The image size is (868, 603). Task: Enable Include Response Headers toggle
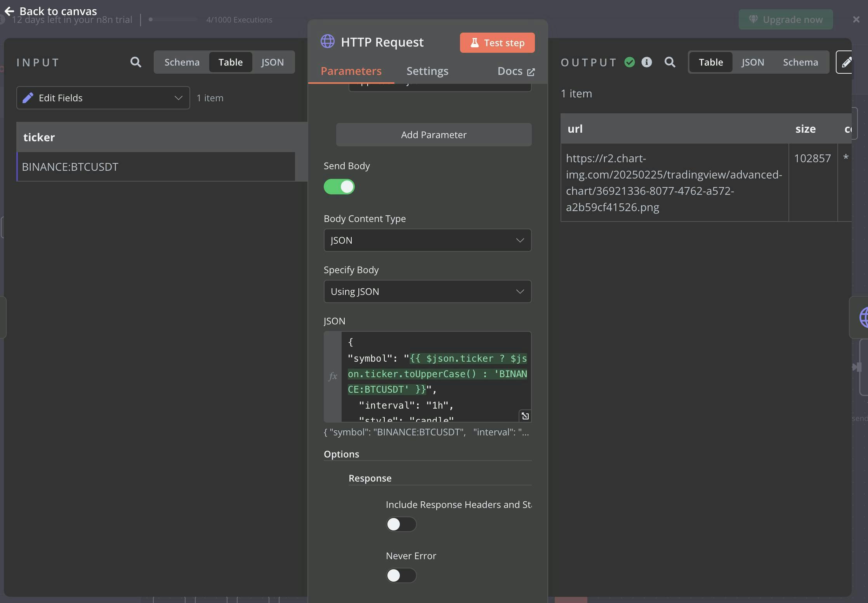401,524
